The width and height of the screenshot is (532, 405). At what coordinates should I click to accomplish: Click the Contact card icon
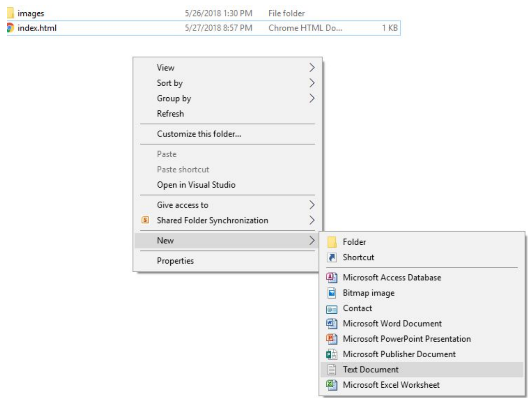(332, 309)
